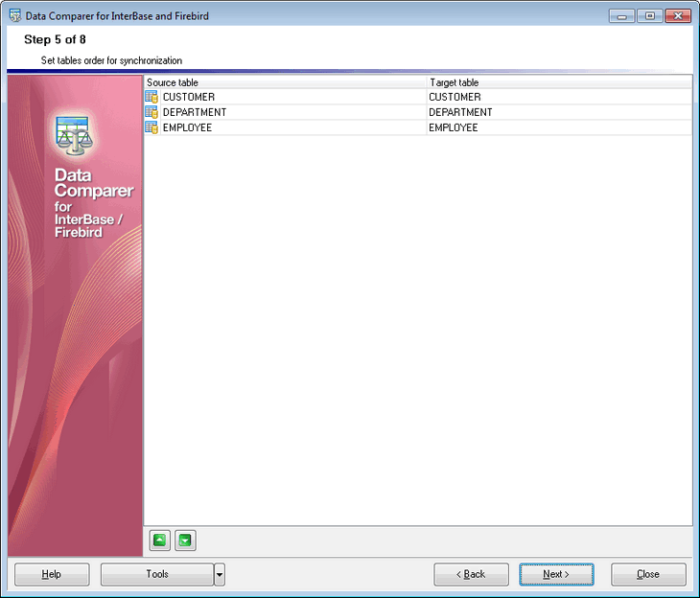Select DEPARTMENT in Source table column
Viewport: 700px width, 598px height.
(x=195, y=112)
